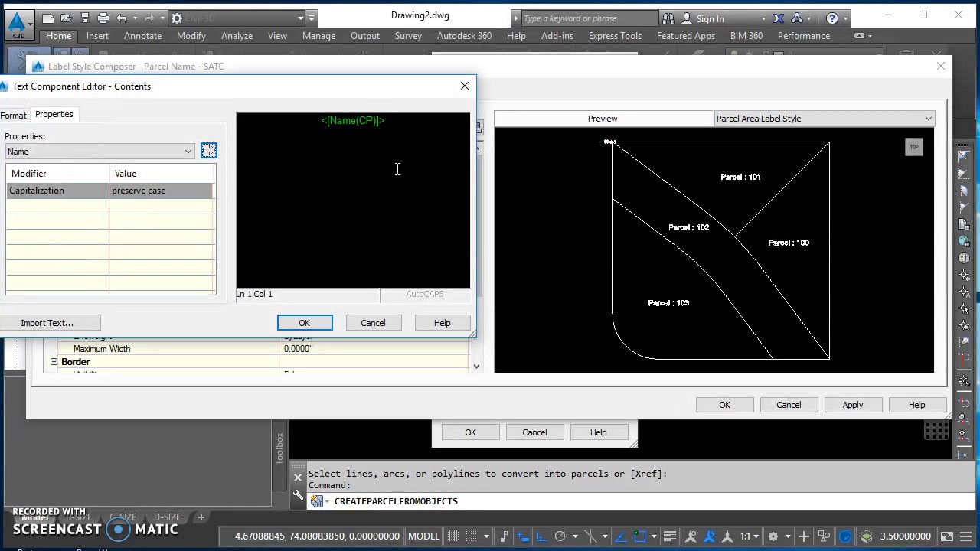Open the Autodesk Exchange Apps X icon
The image size is (980, 551).
(779, 18)
